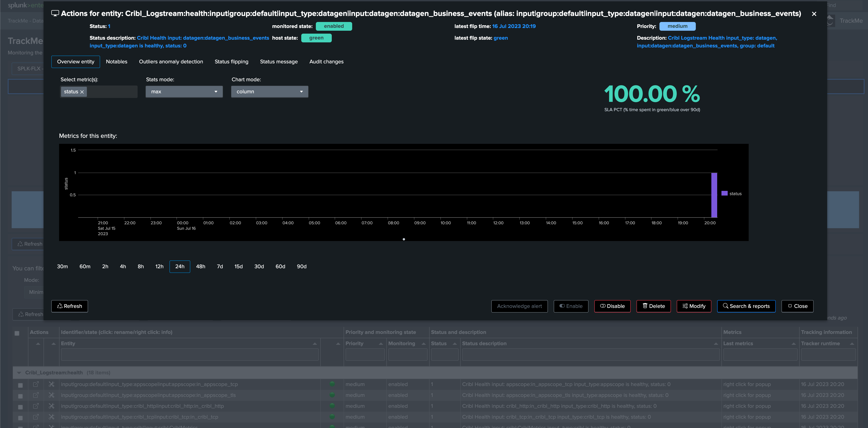Click the Refresh button with recycle icon
This screenshot has width=868, height=428.
pos(69,306)
